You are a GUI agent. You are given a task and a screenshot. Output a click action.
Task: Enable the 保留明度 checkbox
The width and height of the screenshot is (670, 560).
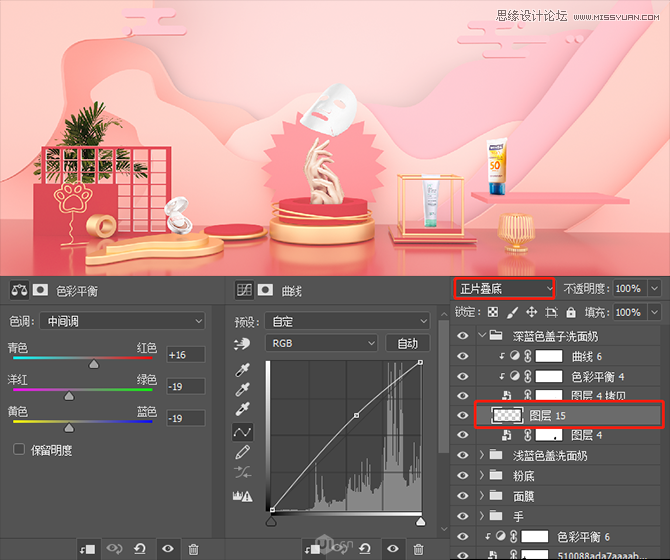19,449
